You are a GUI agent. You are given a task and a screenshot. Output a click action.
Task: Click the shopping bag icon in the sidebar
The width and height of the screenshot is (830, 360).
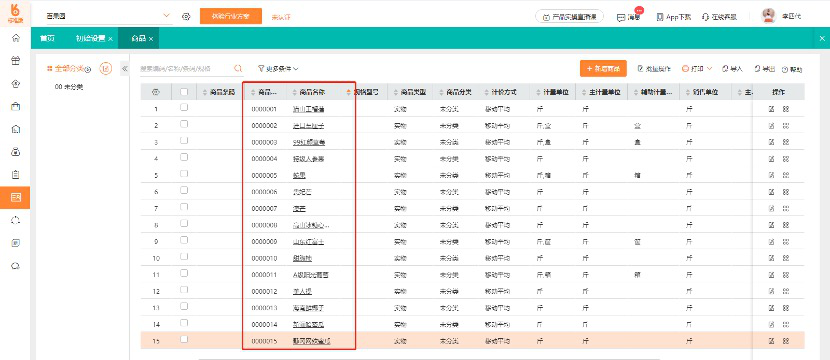(x=15, y=106)
